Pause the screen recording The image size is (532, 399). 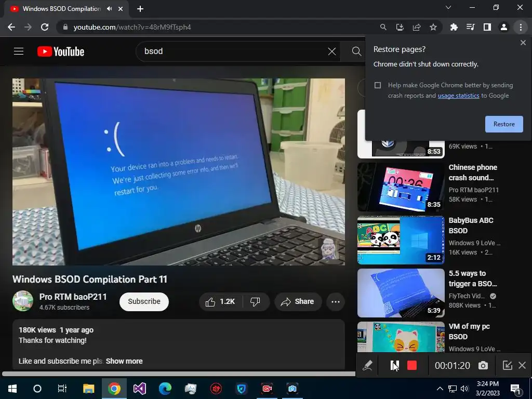(395, 365)
